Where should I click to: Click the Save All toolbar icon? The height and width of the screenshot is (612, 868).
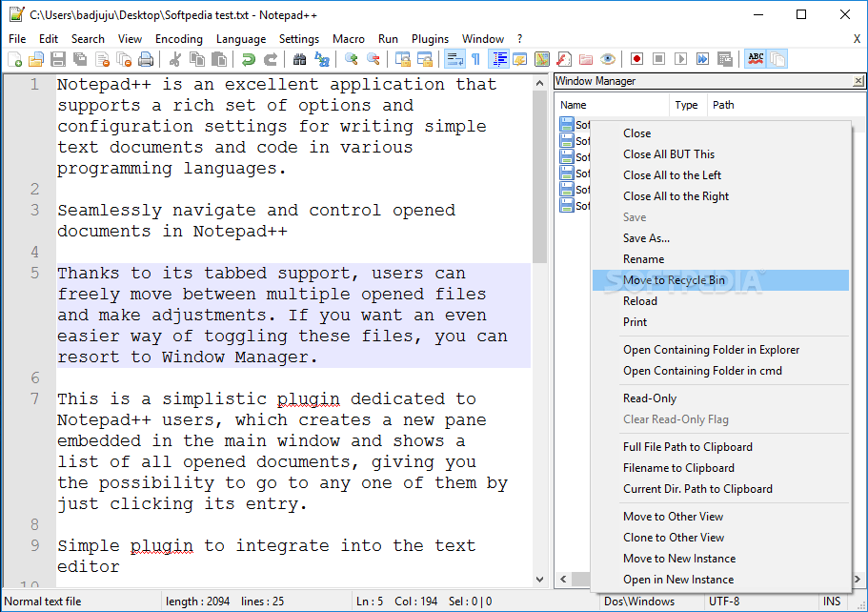tap(80, 59)
